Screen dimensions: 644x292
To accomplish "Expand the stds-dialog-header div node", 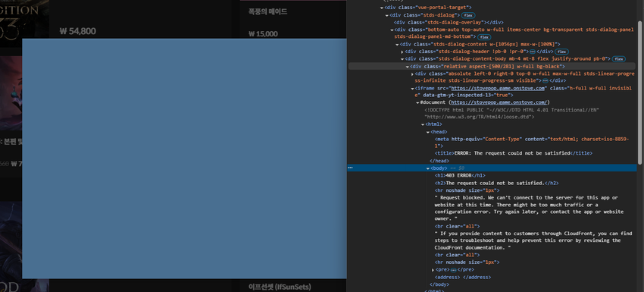I will pyautogui.click(x=402, y=52).
